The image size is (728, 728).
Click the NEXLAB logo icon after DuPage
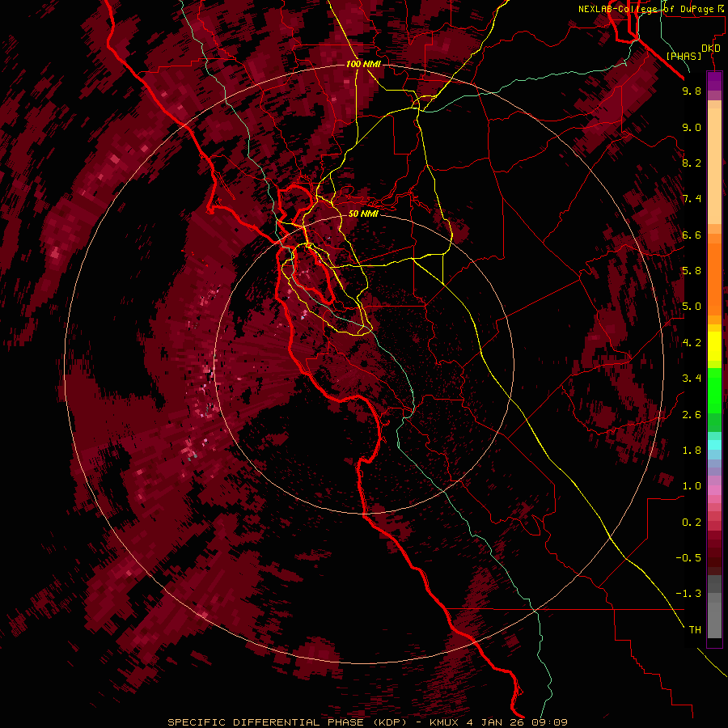[721, 9]
